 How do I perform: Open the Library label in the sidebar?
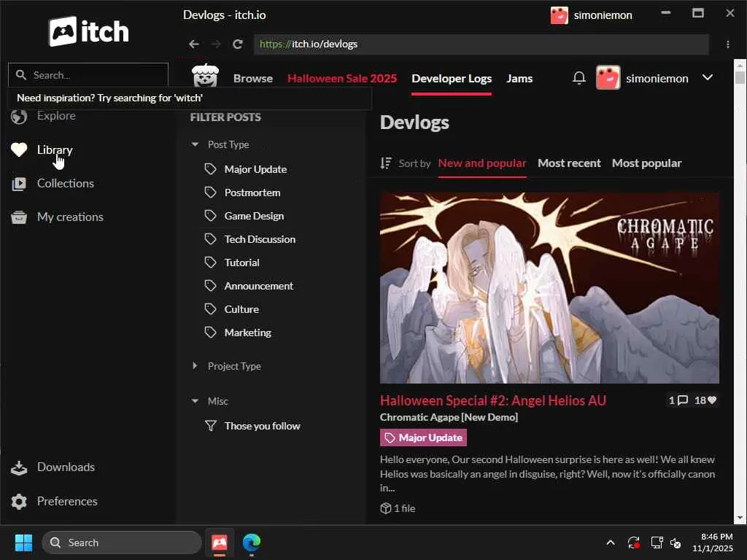point(55,149)
